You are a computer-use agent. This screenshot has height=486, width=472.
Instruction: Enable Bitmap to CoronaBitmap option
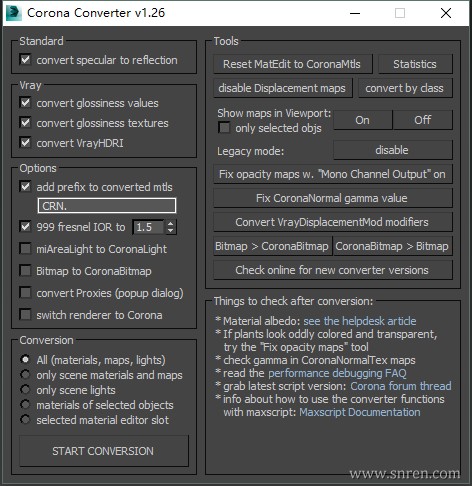pos(25,271)
